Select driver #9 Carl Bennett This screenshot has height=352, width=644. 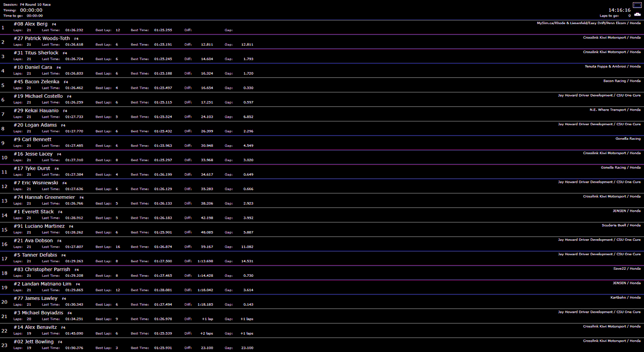33,140
